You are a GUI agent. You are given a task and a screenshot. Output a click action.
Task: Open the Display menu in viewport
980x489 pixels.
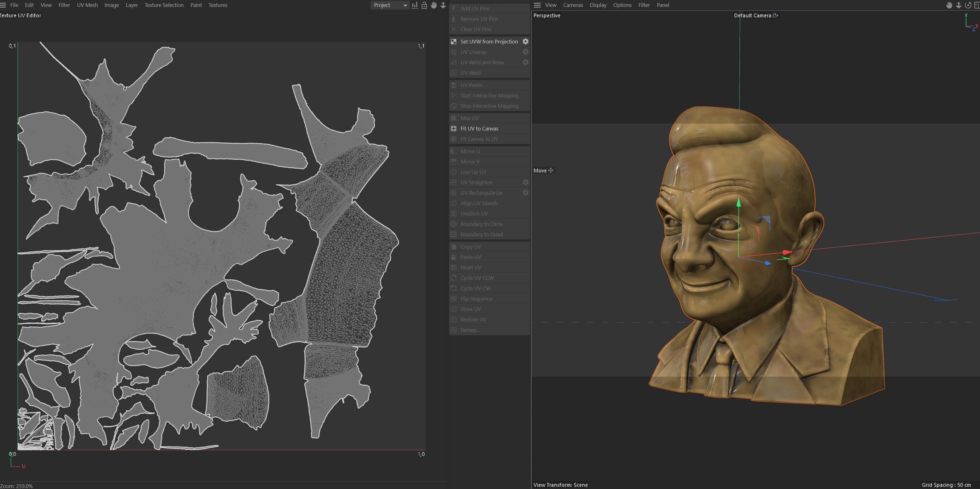tap(598, 5)
